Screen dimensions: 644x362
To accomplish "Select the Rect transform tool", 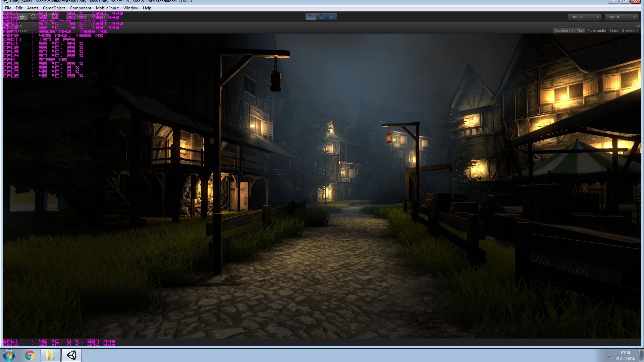I will (x=54, y=17).
